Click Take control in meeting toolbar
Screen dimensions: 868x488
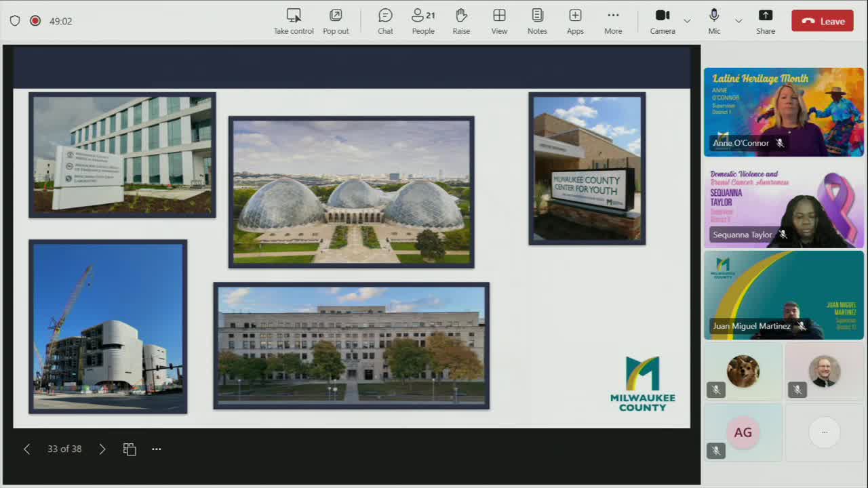293,21
